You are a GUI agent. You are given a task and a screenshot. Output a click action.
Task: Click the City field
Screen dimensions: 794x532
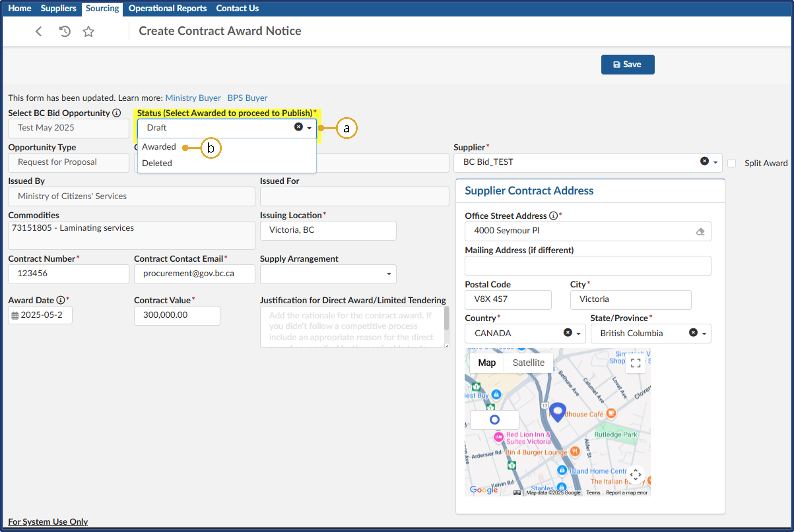click(630, 300)
